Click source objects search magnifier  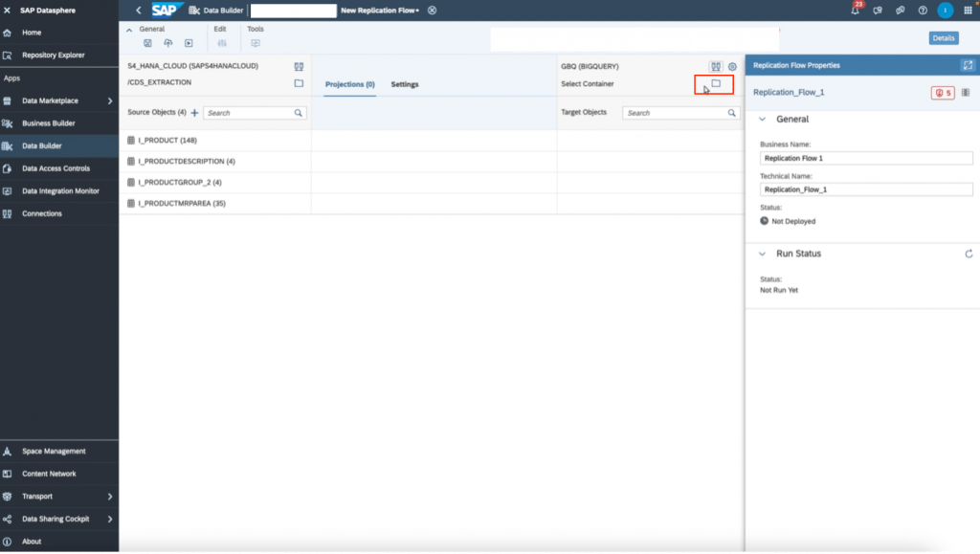(299, 113)
